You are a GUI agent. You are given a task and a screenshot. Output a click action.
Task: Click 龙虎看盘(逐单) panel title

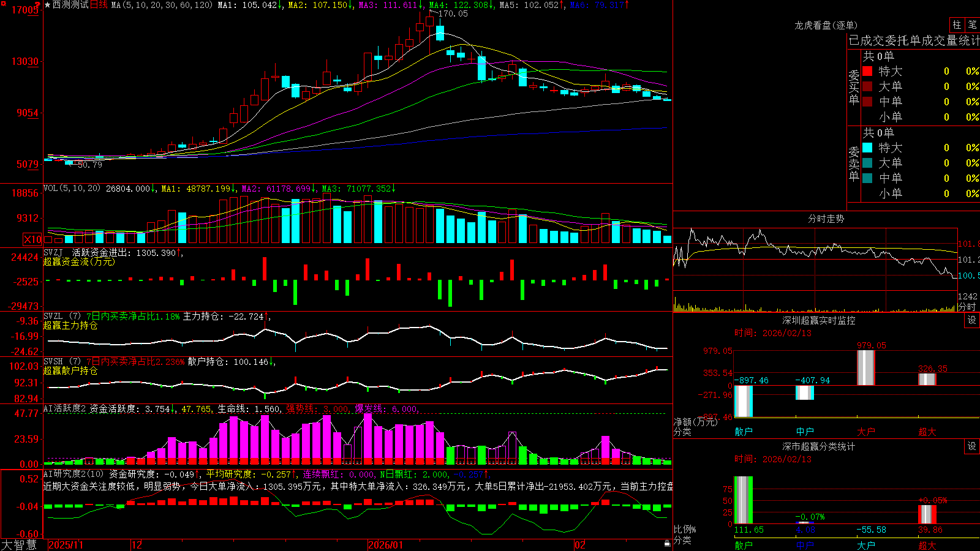coord(826,25)
